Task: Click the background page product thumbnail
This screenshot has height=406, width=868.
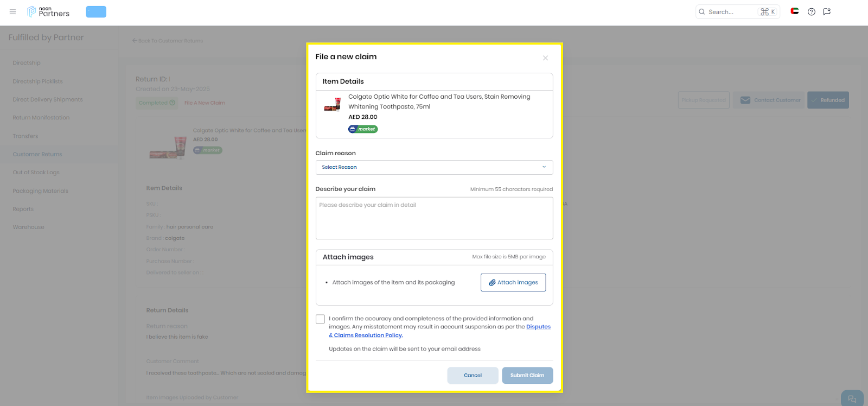Action: [168, 148]
